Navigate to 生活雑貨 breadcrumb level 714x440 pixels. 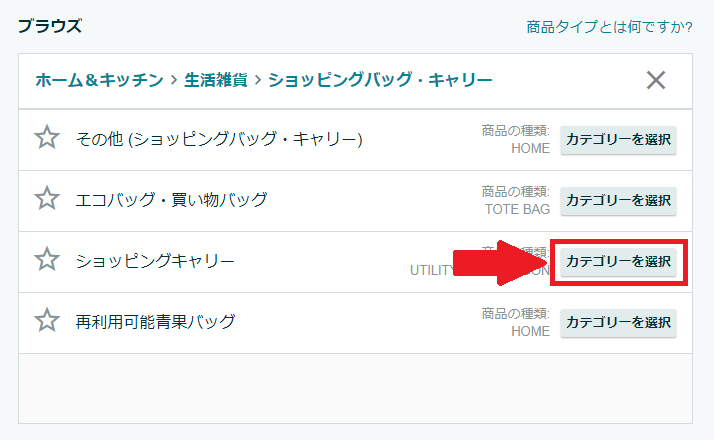pyautogui.click(x=215, y=80)
